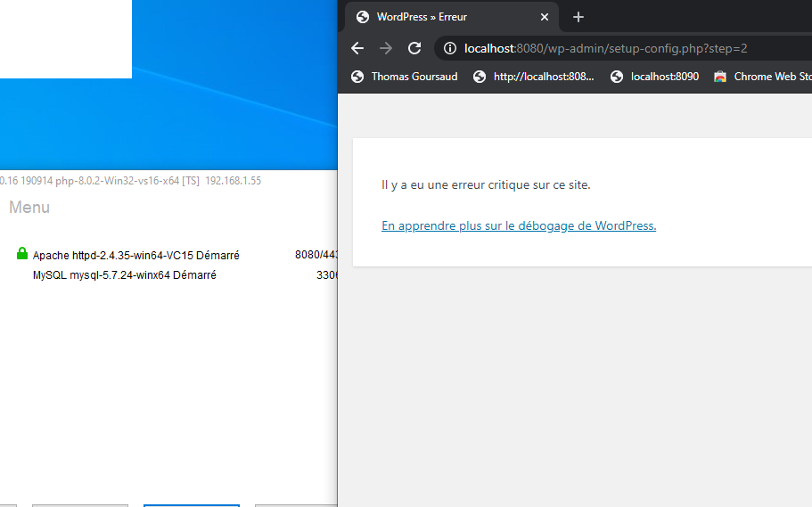Click Apache port 8080/443 value
The width and height of the screenshot is (812, 507).
[x=316, y=255]
